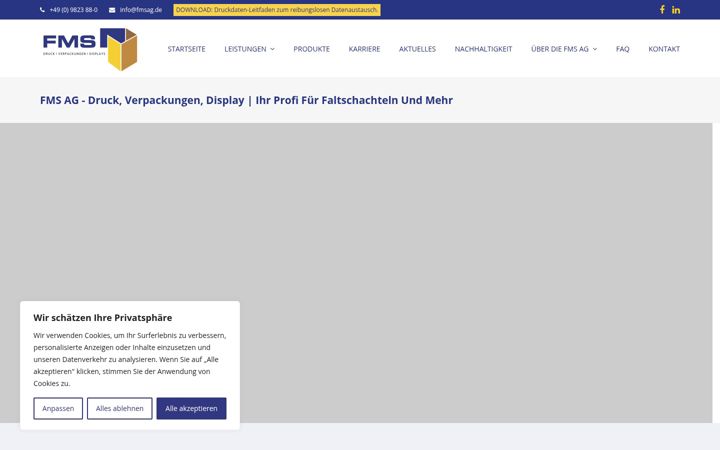The image size is (720, 450).
Task: Open the Kontakt page
Action: (x=664, y=49)
